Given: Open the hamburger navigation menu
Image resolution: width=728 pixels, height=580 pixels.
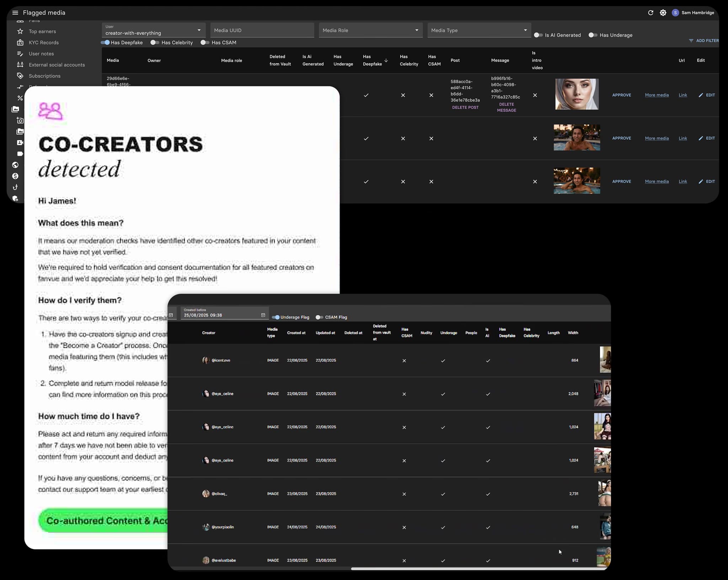Looking at the screenshot, I should (15, 13).
